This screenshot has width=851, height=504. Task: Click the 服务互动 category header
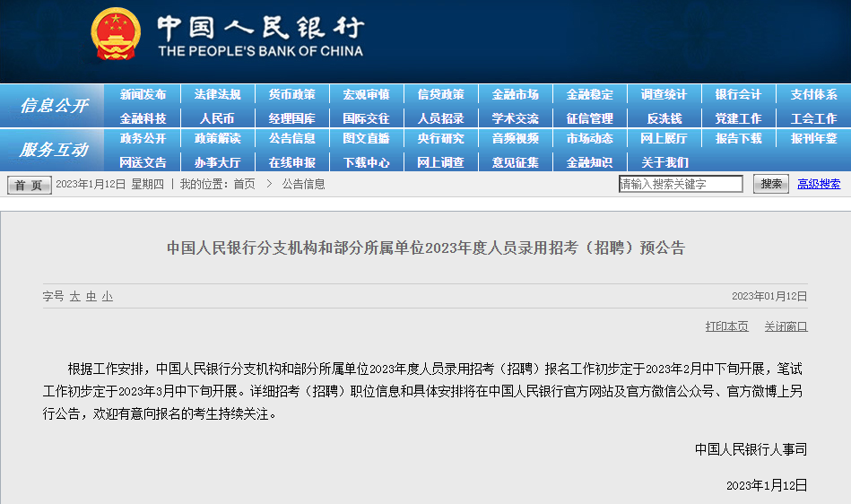point(53,149)
